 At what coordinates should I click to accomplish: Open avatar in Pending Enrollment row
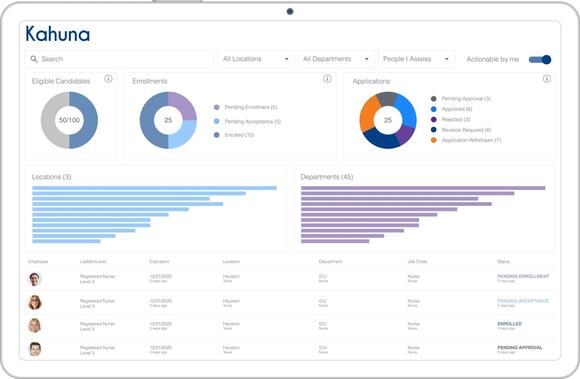35,279
